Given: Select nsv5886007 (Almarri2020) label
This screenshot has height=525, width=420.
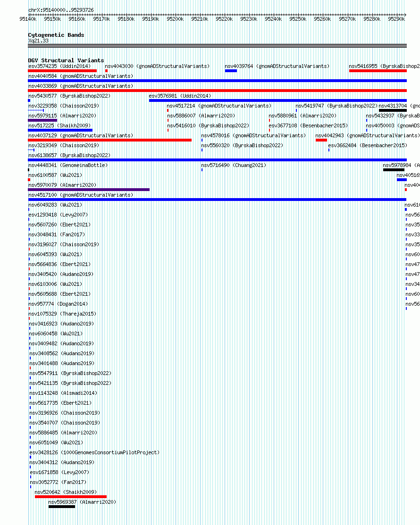Looking at the screenshot, I should coord(201,116).
